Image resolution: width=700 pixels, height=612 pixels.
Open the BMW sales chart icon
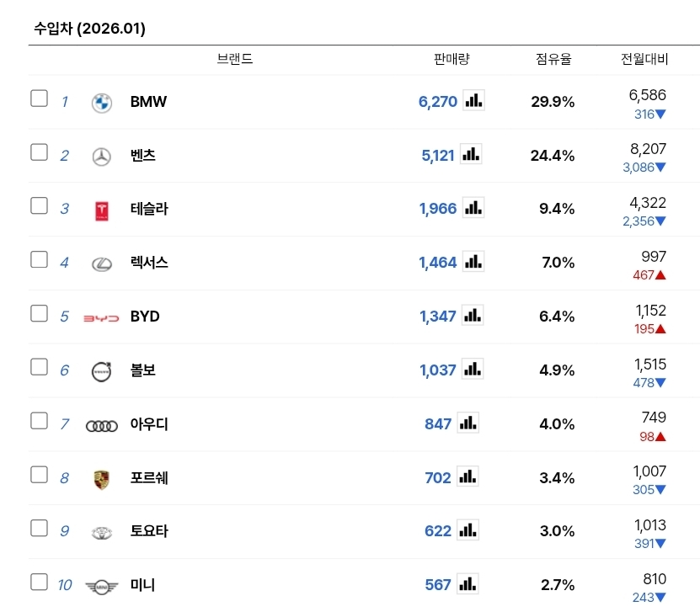pyautogui.click(x=474, y=101)
